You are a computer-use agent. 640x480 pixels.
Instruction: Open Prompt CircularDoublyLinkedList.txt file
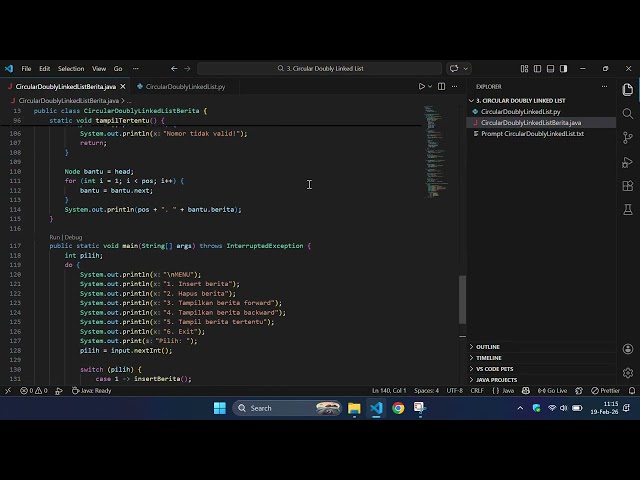(532, 133)
